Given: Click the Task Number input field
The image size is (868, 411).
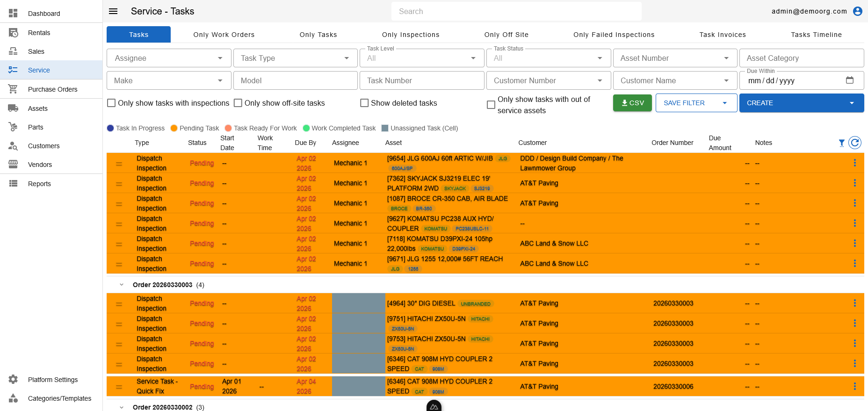Looking at the screenshot, I should [x=422, y=80].
